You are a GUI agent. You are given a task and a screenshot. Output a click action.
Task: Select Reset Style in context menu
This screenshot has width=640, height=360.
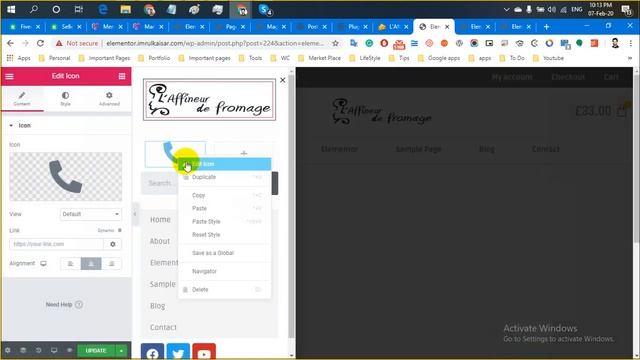[x=224, y=235]
